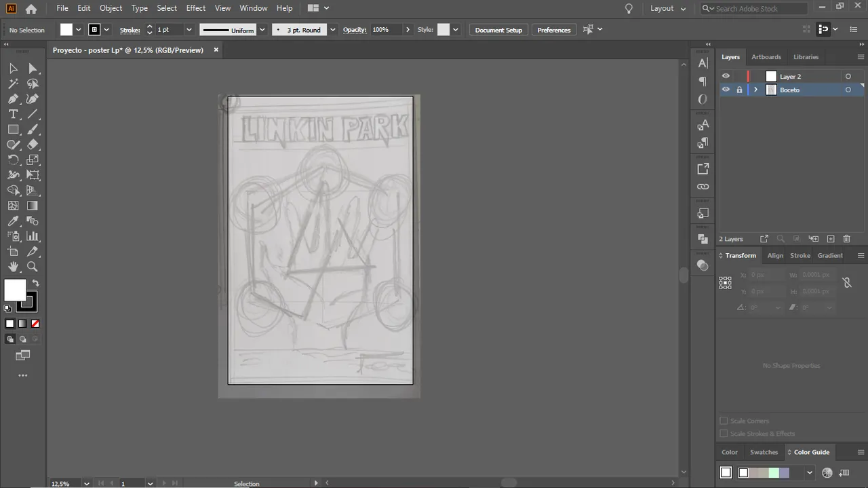Swap fill and stroke colors
Viewport: 868px width, 488px height.
coord(35,283)
